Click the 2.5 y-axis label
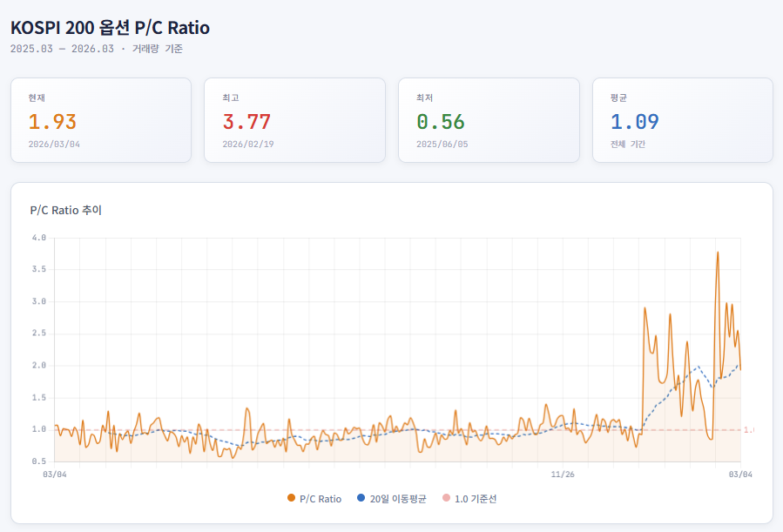This screenshot has height=532, width=783. 39,333
